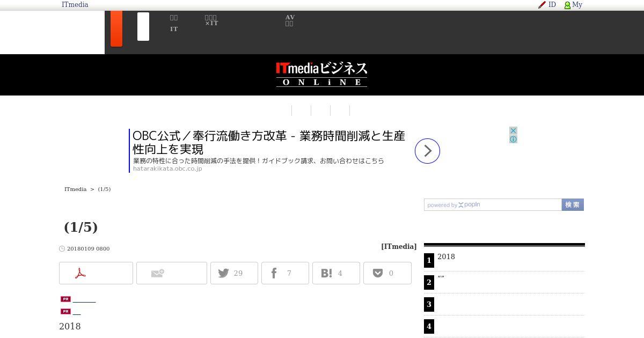Image resolution: width=644 pixels, height=338 pixels.
Task: Select the white tab in the dark navigation
Action: [143, 27]
